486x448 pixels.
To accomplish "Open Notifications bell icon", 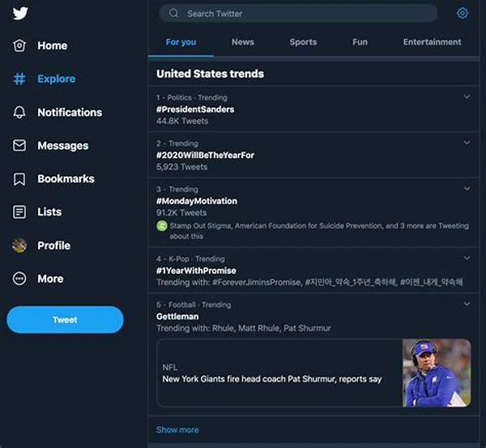I will [19, 113].
